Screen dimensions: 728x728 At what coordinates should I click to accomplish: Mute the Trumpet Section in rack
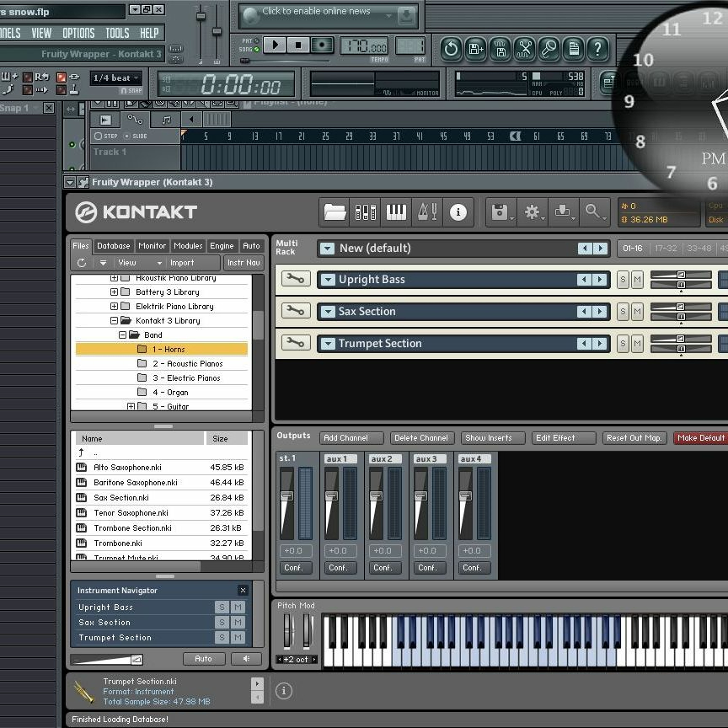pos(637,344)
